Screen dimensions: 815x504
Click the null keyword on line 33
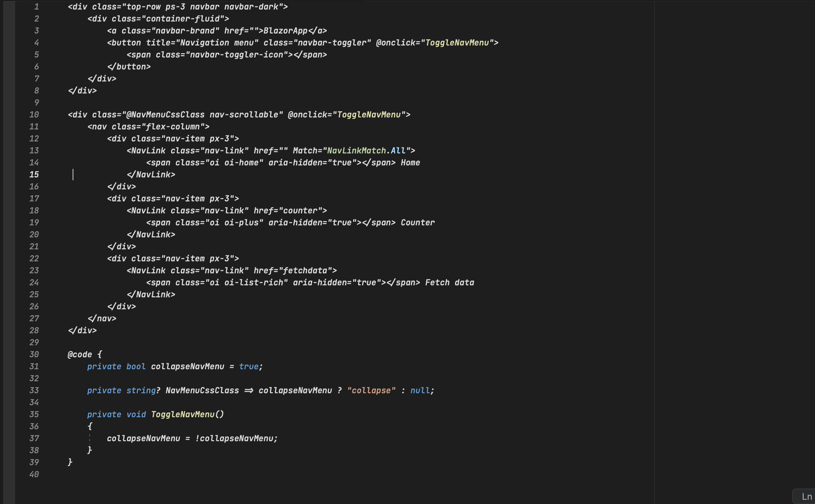[x=420, y=390]
